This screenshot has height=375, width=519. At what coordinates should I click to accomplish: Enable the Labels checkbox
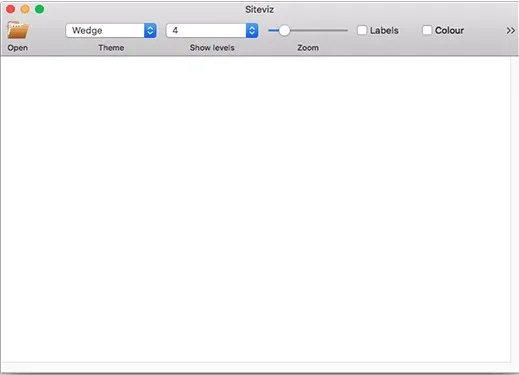coord(362,30)
